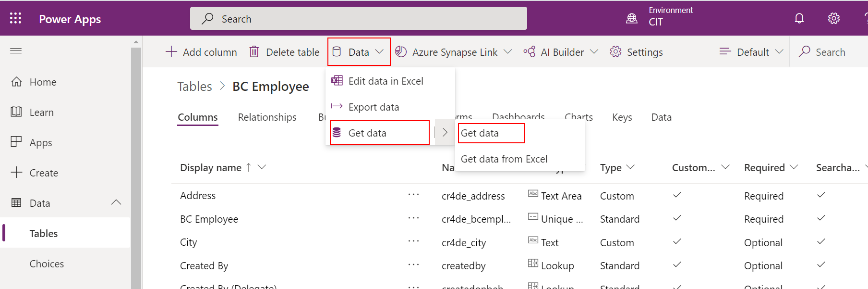
Task: Click the Default view lines icon
Action: (725, 51)
